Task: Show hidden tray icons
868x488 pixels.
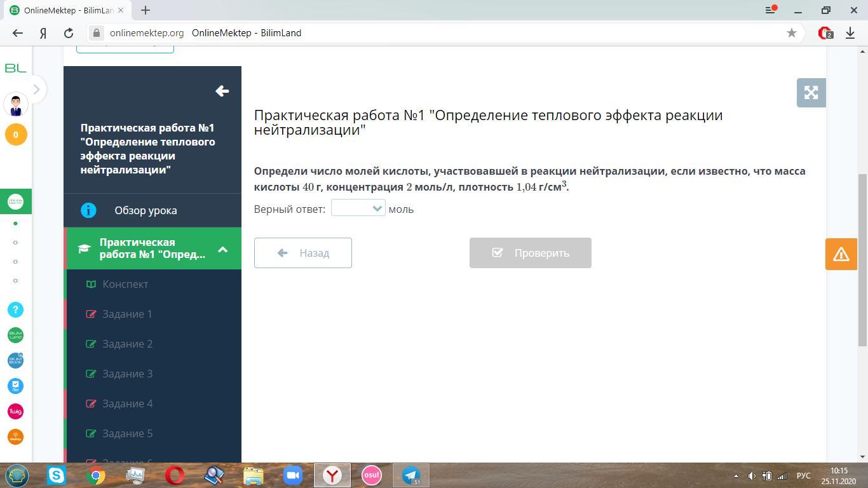Action: 736,476
